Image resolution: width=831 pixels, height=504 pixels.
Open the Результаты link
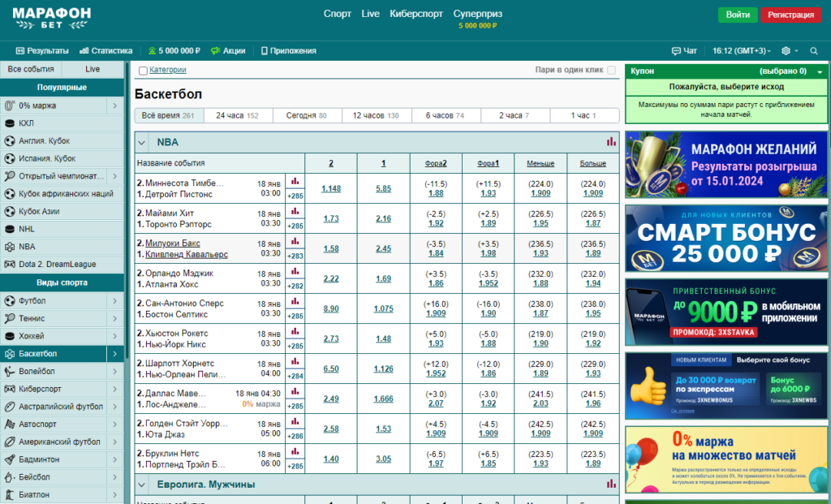pyautogui.click(x=42, y=51)
